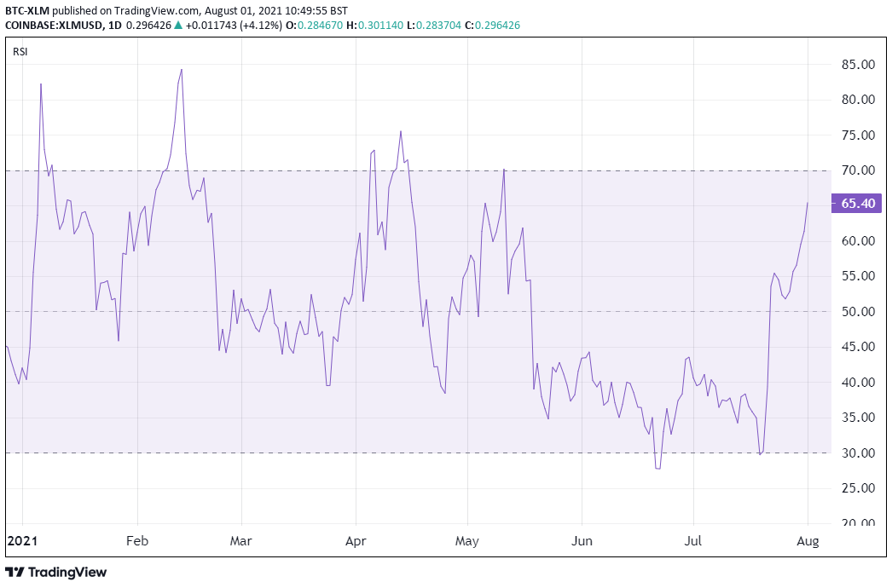Viewport: 892px width, 588px height.
Task: Click the 45.00 axis label
Action: click(x=858, y=346)
